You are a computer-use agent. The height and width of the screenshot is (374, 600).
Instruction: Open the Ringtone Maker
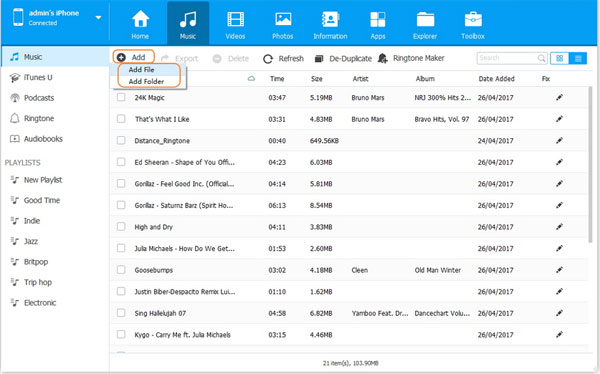pos(411,58)
